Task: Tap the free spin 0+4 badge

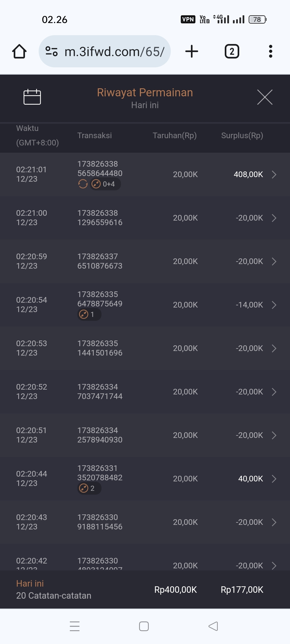Action: tap(105, 184)
